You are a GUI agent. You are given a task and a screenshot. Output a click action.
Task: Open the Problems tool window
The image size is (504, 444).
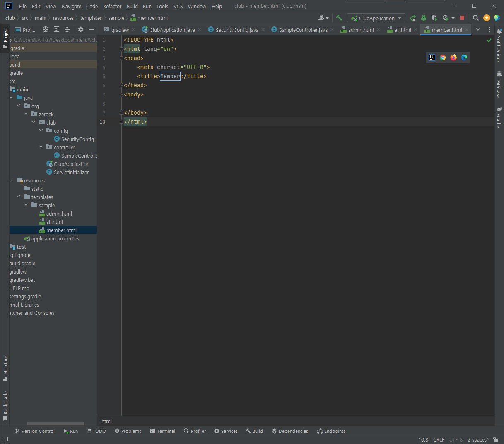(x=128, y=431)
